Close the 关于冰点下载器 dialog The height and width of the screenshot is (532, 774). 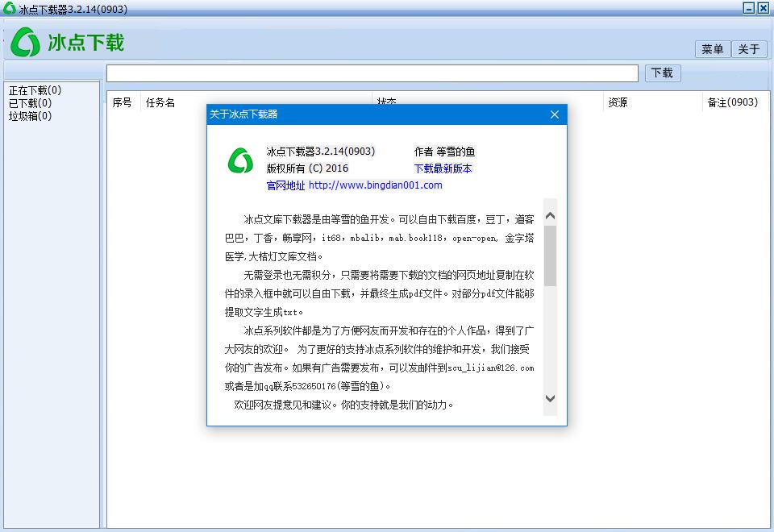tap(555, 114)
